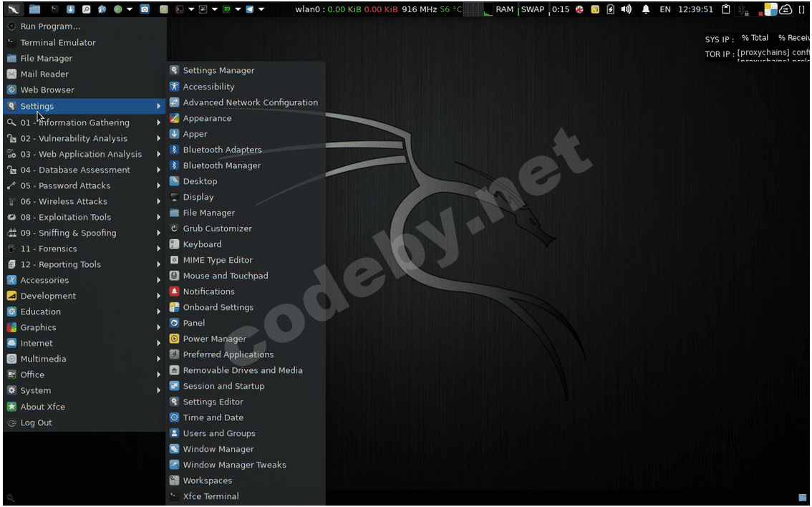Expand 06 - Wireless Attacks category
The width and height of the screenshot is (812, 507).
click(x=84, y=201)
